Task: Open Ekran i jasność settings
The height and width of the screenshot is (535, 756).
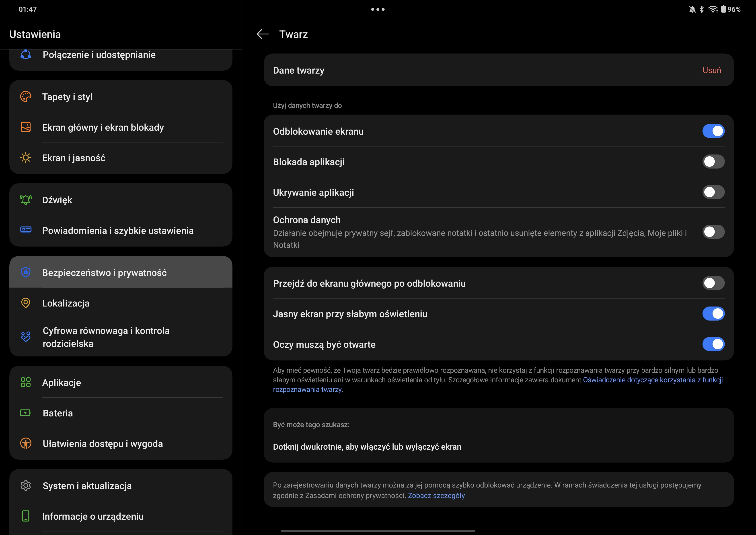Action: click(121, 158)
